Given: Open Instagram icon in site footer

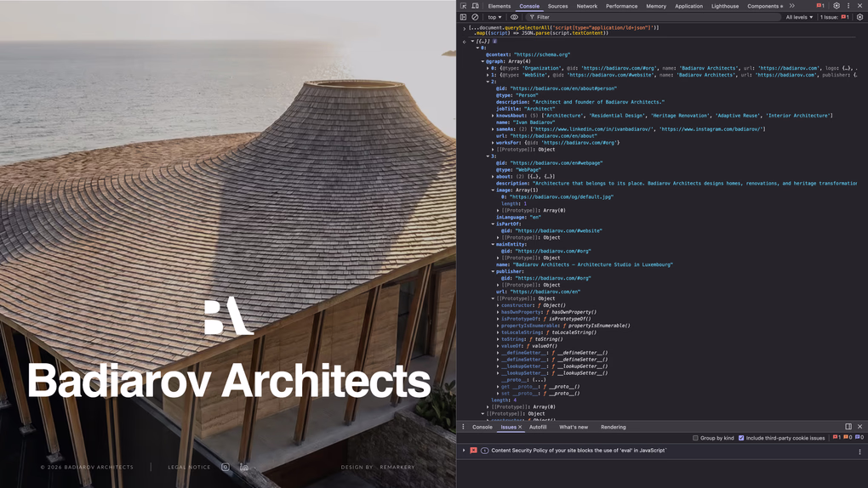Looking at the screenshot, I should coord(226,467).
